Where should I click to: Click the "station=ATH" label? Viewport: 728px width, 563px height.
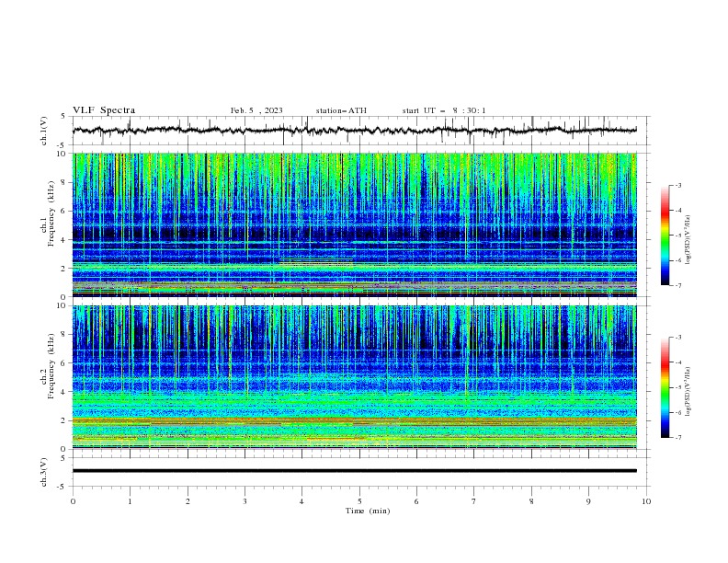click(x=341, y=110)
